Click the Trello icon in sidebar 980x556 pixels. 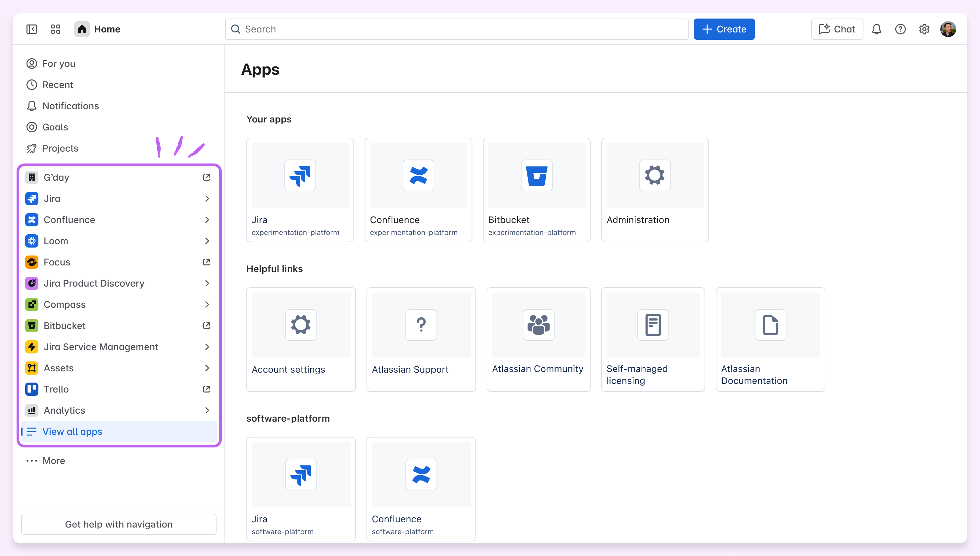tap(32, 389)
